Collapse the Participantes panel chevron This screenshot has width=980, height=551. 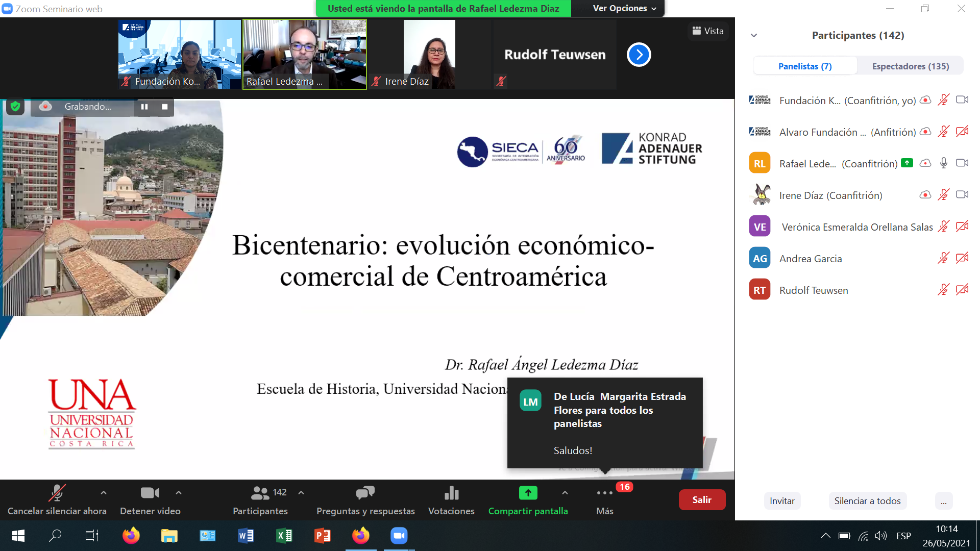click(x=754, y=35)
